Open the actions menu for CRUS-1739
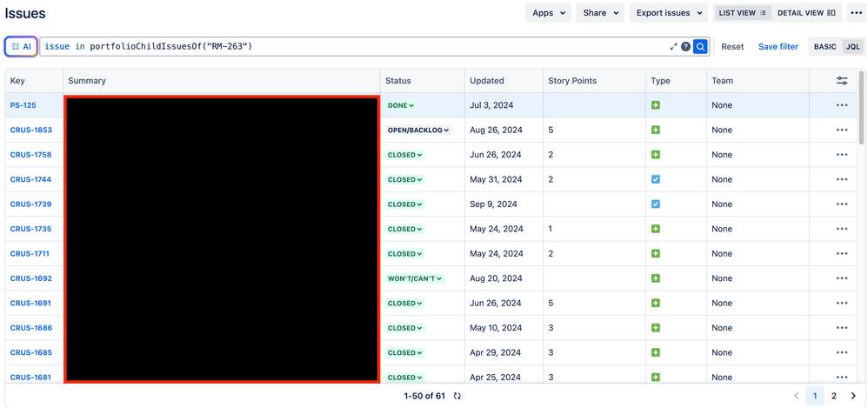 click(842, 204)
